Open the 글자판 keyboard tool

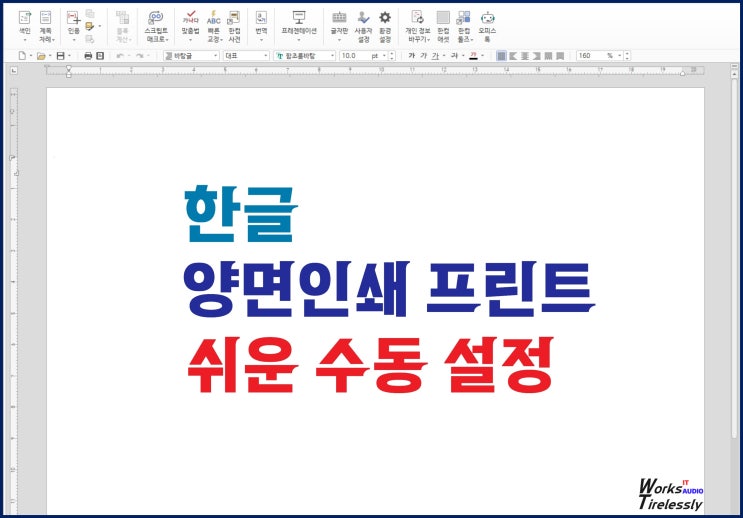(339, 25)
